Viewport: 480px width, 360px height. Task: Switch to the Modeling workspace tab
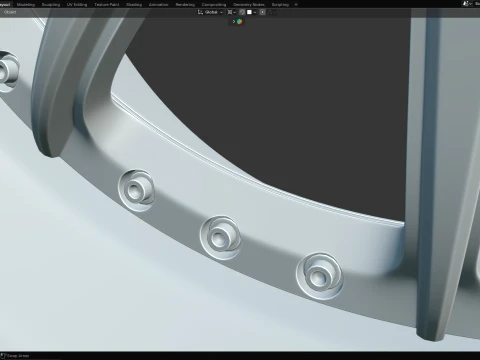pos(26,5)
